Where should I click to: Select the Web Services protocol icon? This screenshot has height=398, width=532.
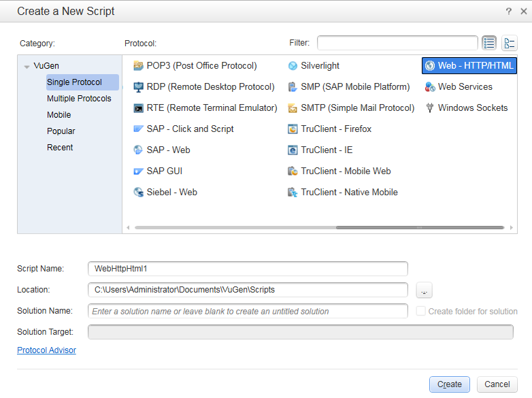pos(430,87)
